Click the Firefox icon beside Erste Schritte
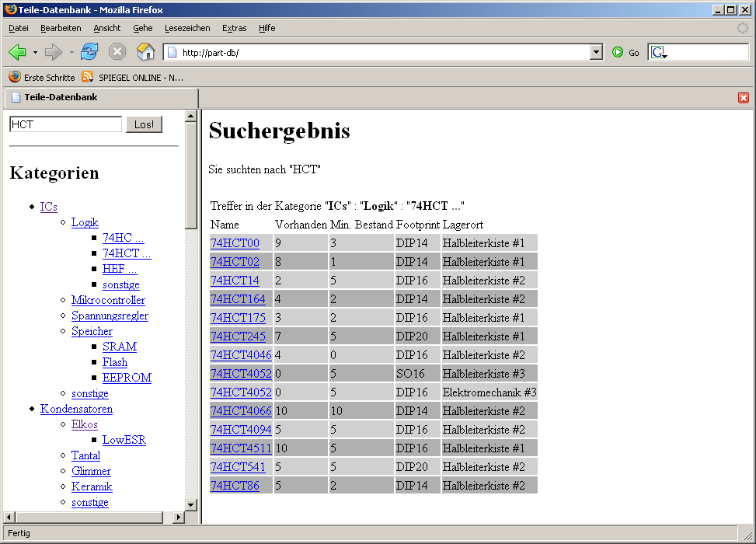The width and height of the screenshot is (756, 544). (15, 77)
